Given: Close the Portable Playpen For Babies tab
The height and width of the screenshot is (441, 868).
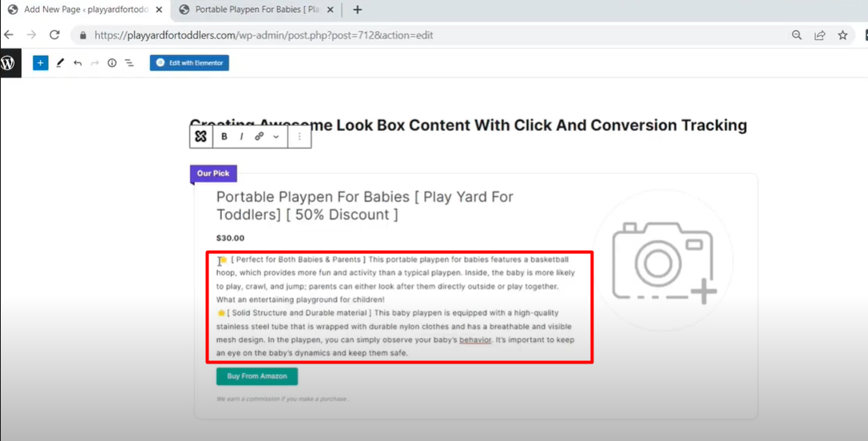Looking at the screenshot, I should point(330,10).
